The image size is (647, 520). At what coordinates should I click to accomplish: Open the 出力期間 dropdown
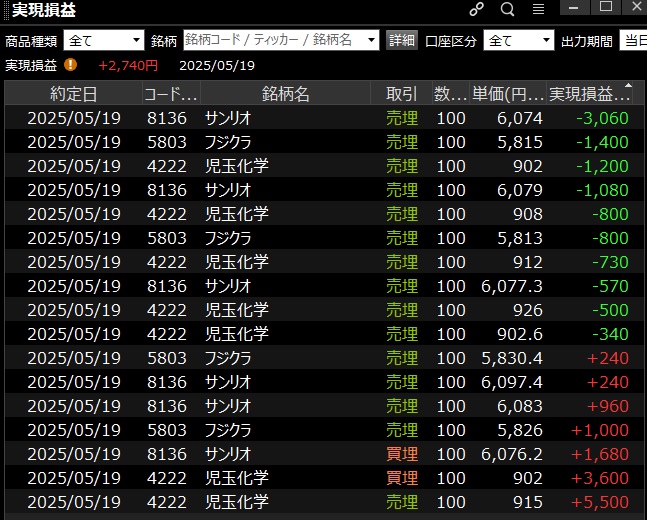(x=633, y=40)
